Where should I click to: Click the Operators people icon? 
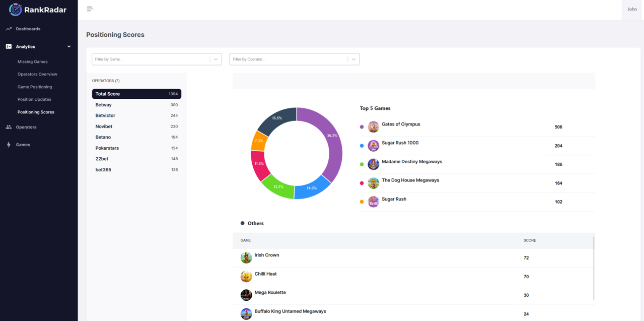tap(9, 127)
